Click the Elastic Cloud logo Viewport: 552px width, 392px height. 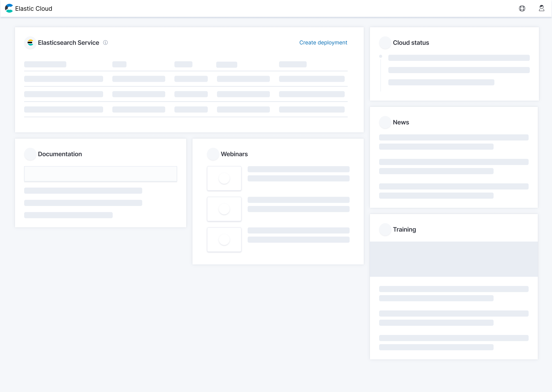(9, 8)
